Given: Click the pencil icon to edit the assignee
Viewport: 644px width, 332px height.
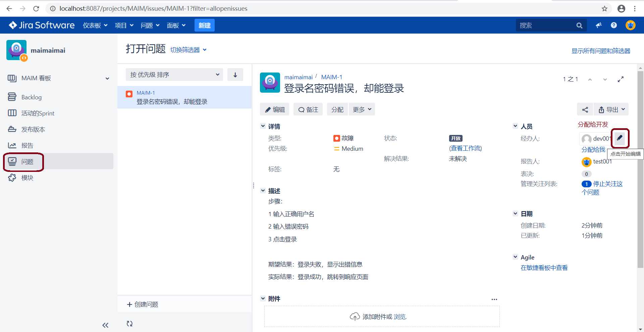Looking at the screenshot, I should point(620,138).
